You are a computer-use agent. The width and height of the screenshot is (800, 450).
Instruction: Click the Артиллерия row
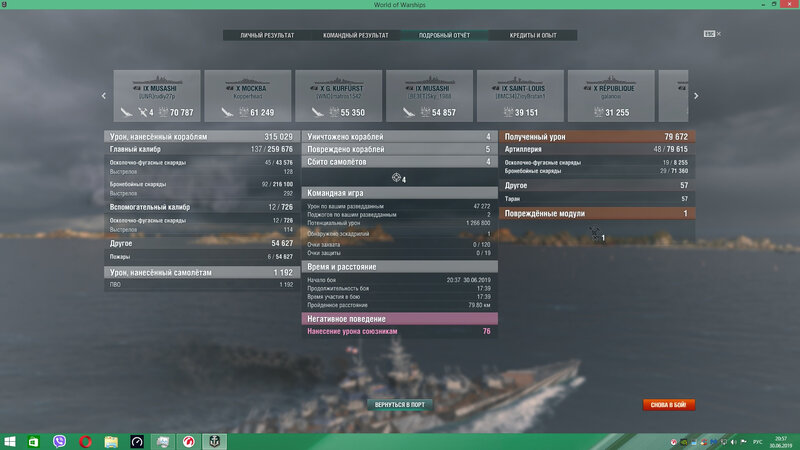pyautogui.click(x=597, y=149)
